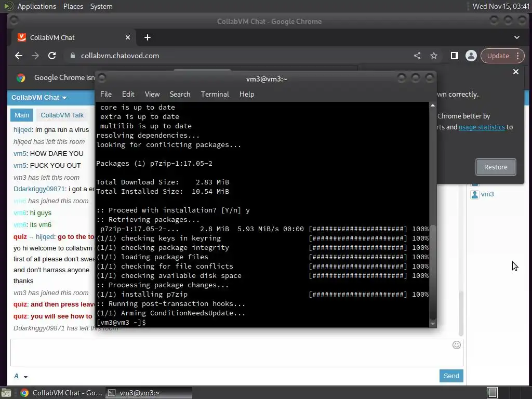Close the CollabVM Chat tab
Viewport: 532px width, 399px height.
128,37
